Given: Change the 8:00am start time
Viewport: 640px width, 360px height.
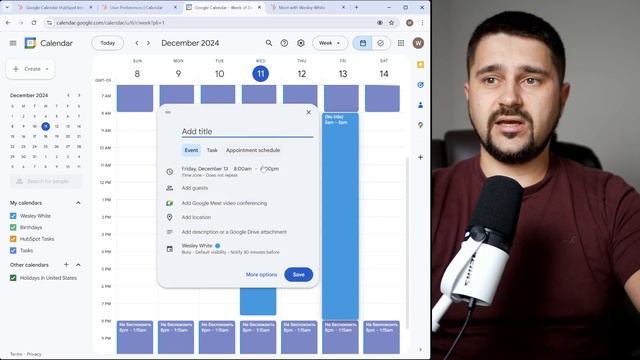Looking at the screenshot, I should (x=242, y=169).
